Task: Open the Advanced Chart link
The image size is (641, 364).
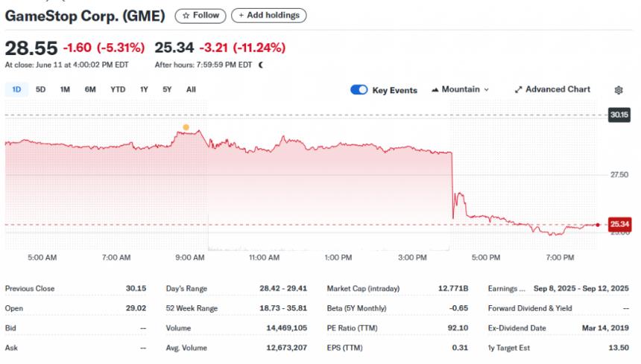Action: (x=558, y=89)
